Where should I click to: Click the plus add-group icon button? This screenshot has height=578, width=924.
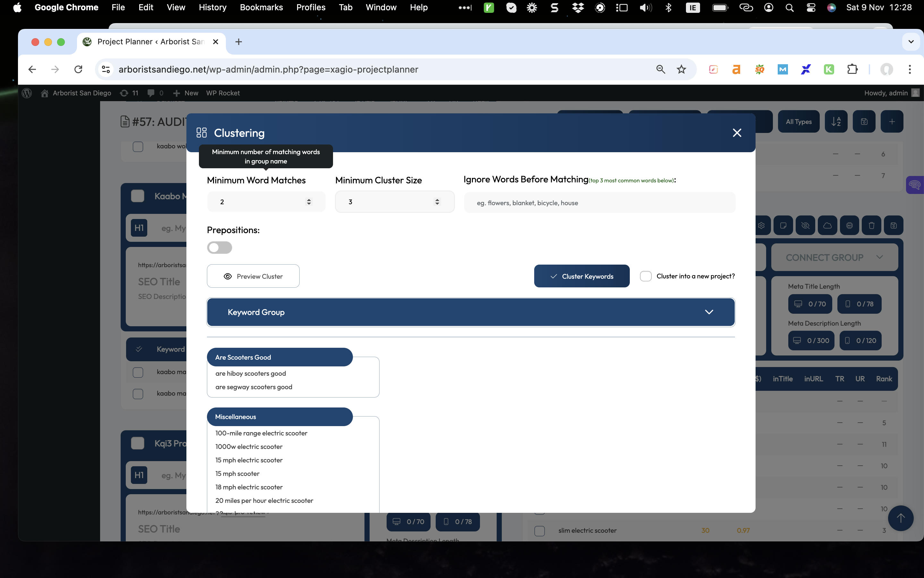coord(892,122)
